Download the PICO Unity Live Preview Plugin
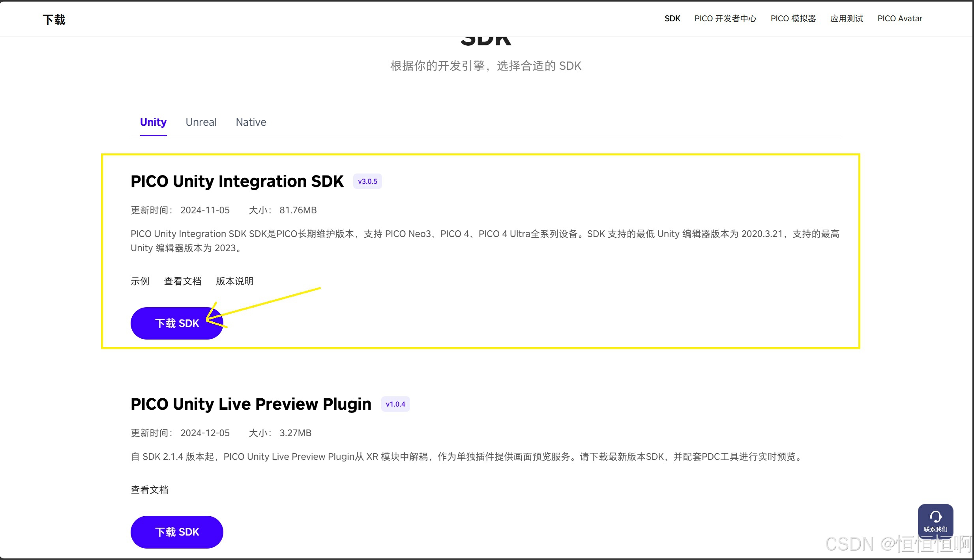974x560 pixels. click(x=176, y=532)
